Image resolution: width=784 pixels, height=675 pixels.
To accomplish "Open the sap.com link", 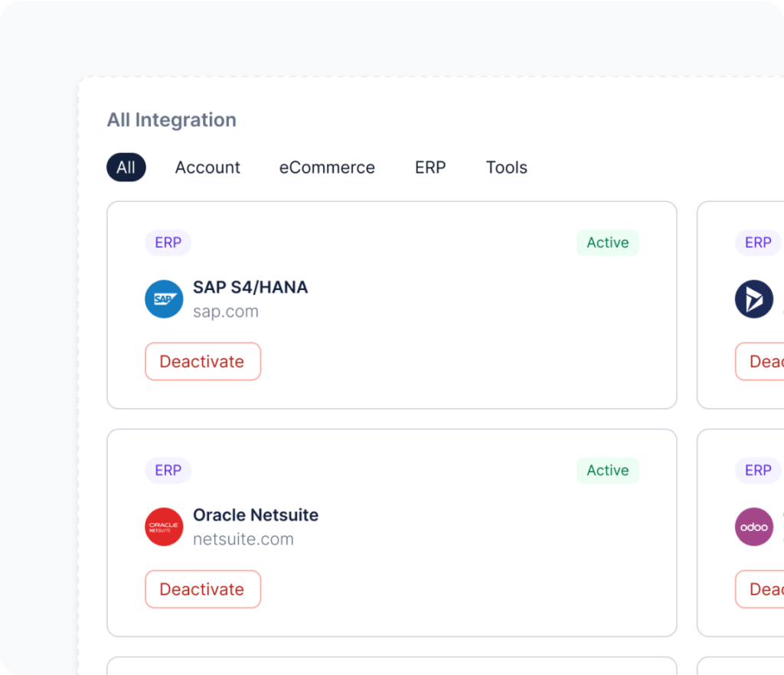I will pyautogui.click(x=226, y=311).
